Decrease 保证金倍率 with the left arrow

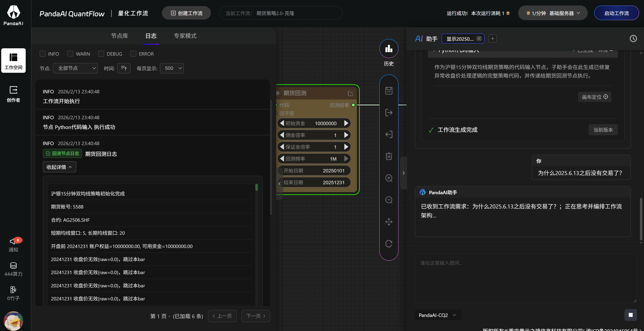tap(282, 147)
